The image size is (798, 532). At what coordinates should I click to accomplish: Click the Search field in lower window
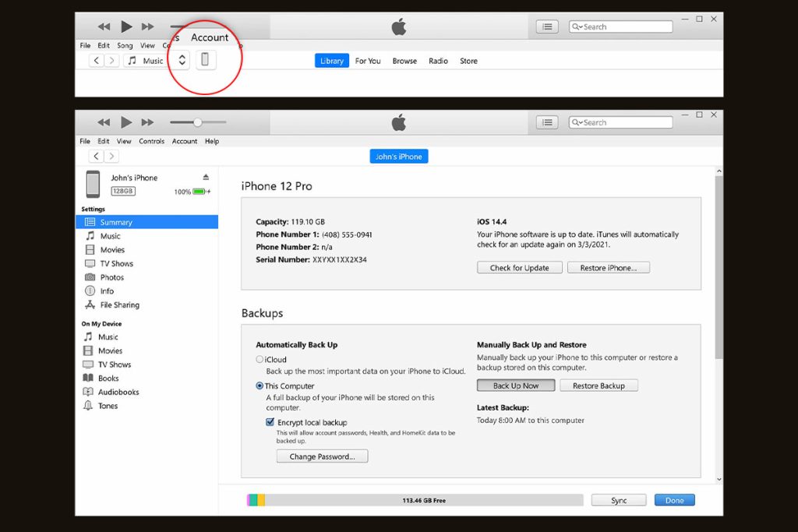click(620, 122)
